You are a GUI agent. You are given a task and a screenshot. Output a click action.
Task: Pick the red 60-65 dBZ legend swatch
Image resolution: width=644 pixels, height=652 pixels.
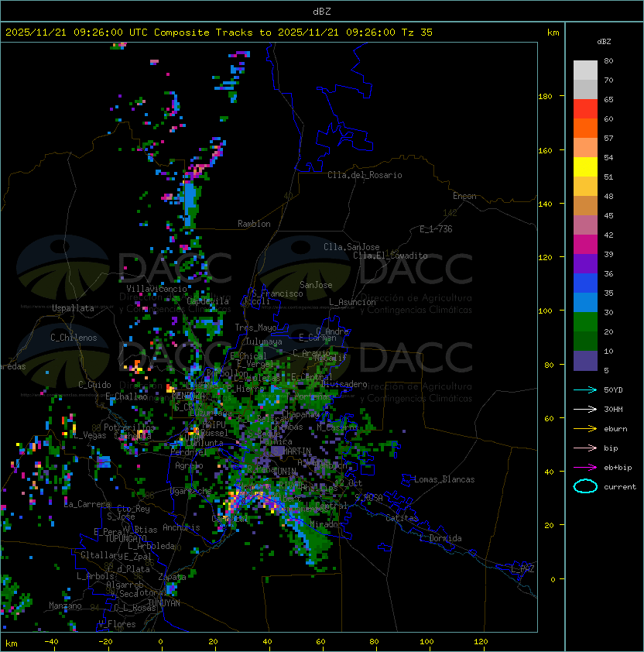pyautogui.click(x=585, y=109)
